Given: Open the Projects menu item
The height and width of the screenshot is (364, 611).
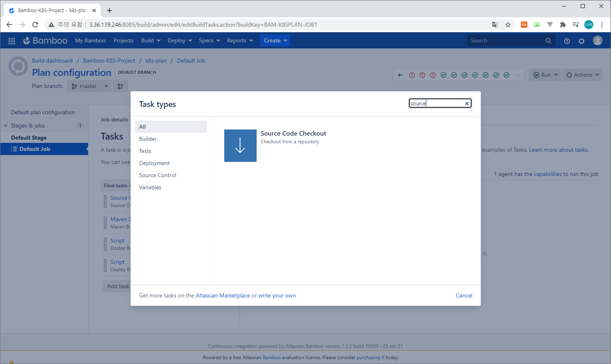Looking at the screenshot, I should [123, 40].
